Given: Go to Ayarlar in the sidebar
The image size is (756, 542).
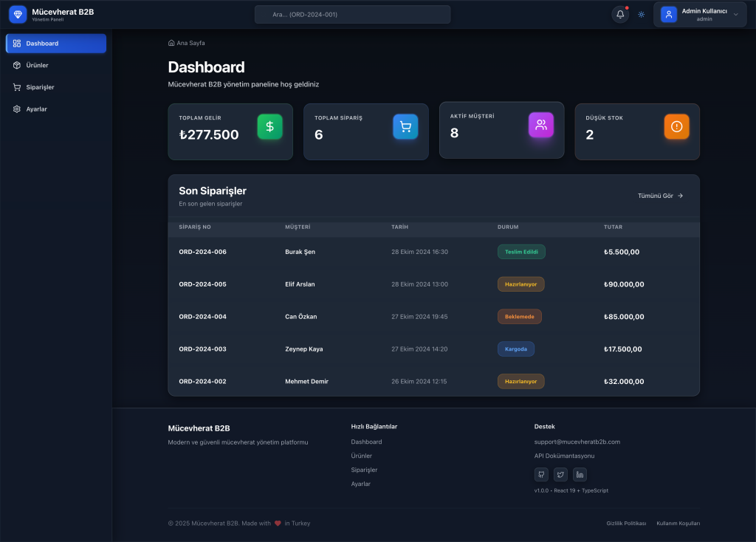Looking at the screenshot, I should pos(36,109).
